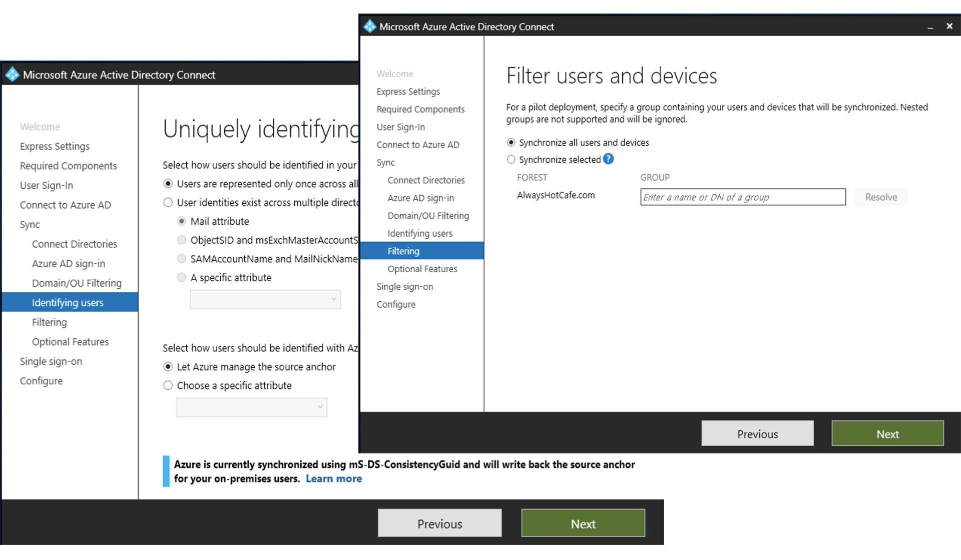Click the front window's title bar logo icon

point(369,26)
